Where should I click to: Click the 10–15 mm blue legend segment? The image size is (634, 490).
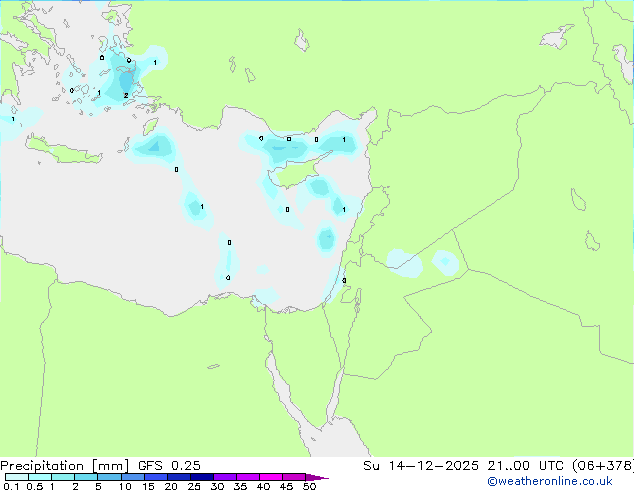132,477
